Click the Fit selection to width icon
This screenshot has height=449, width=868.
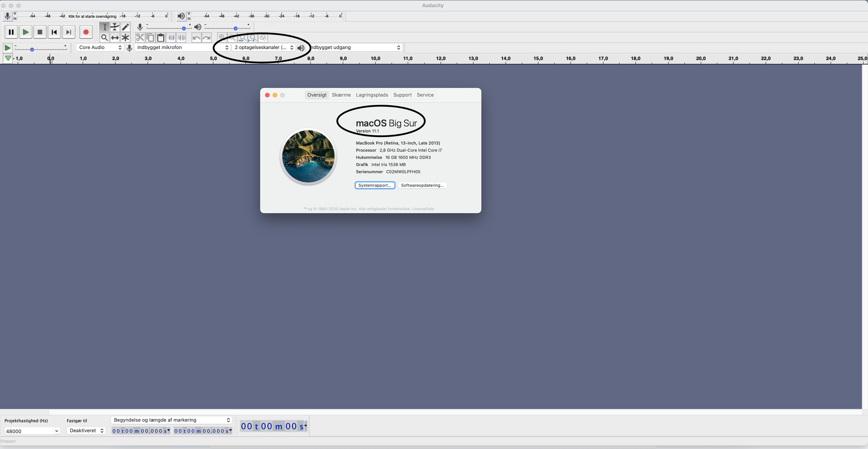242,37
